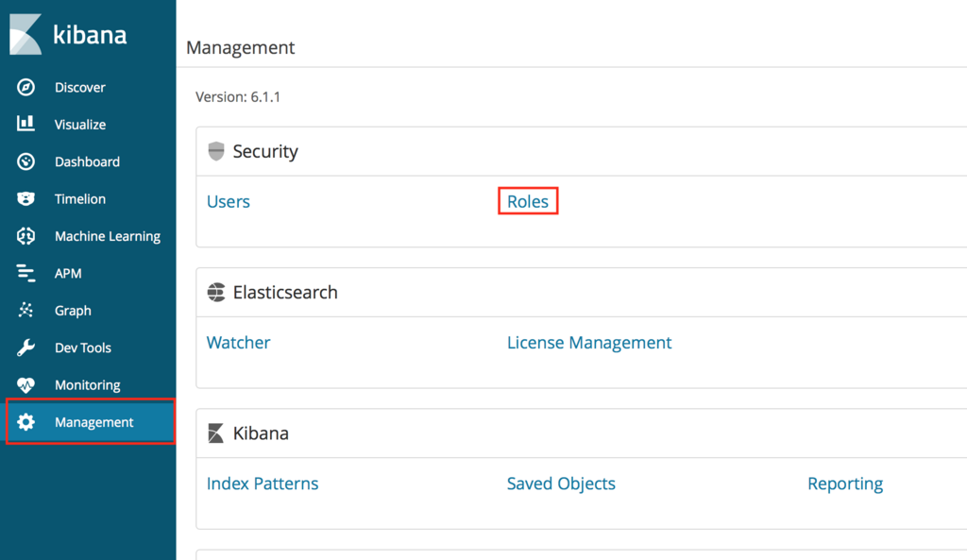967x560 pixels.
Task: Select Dev Tools text in sidebar
Action: tap(83, 348)
